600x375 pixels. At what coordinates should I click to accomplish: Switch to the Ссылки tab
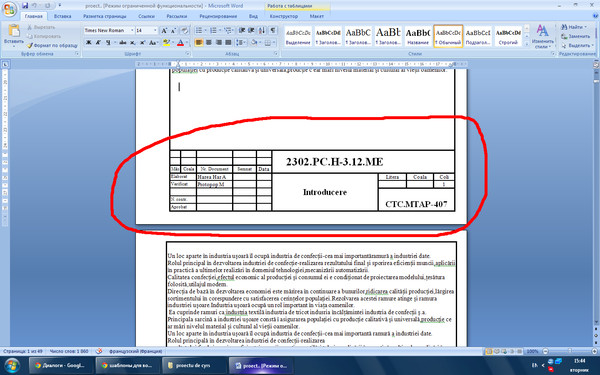pyautogui.click(x=147, y=16)
